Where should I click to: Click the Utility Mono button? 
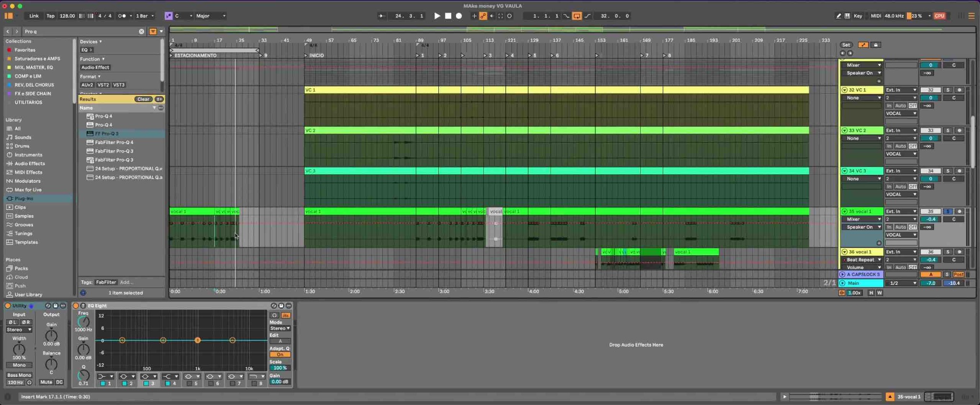(x=19, y=365)
